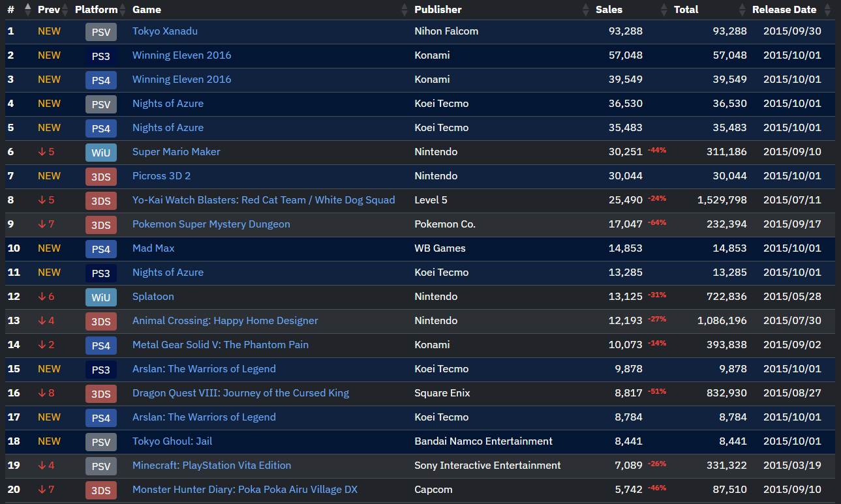
Task: Click the Level 5 publisher cell
Action: (431, 200)
